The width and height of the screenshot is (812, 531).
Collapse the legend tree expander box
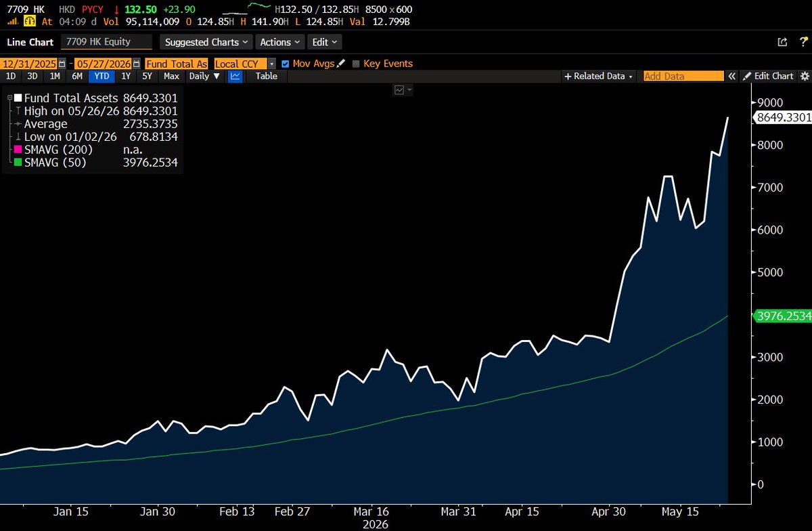pyautogui.click(x=9, y=98)
